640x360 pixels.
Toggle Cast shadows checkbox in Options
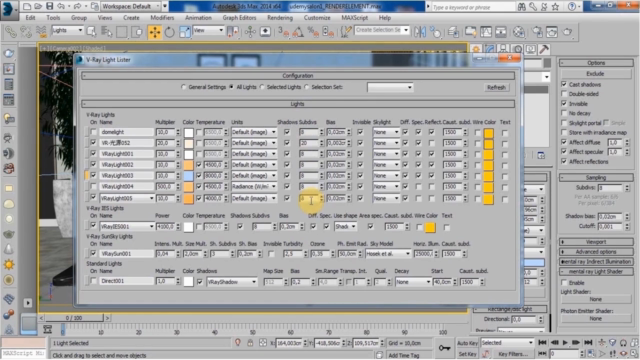(564, 84)
